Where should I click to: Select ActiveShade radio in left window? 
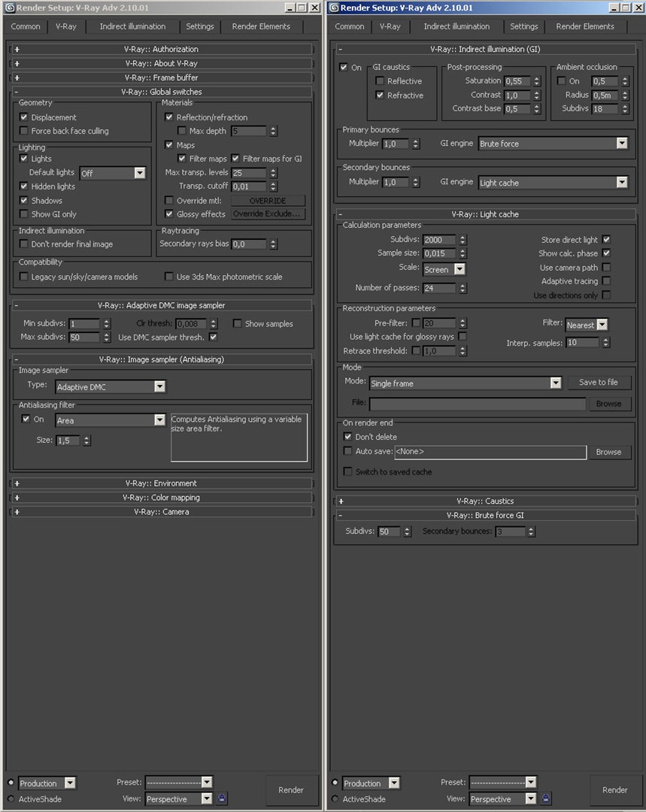[11, 798]
